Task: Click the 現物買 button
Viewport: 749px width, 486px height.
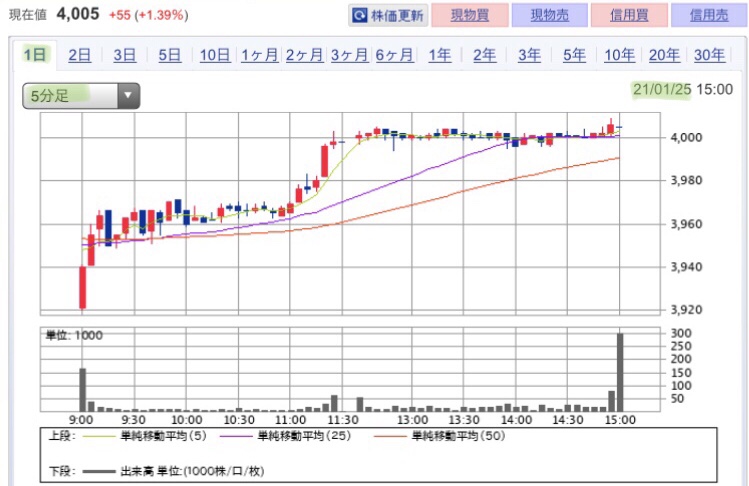Action: pyautogui.click(x=470, y=15)
